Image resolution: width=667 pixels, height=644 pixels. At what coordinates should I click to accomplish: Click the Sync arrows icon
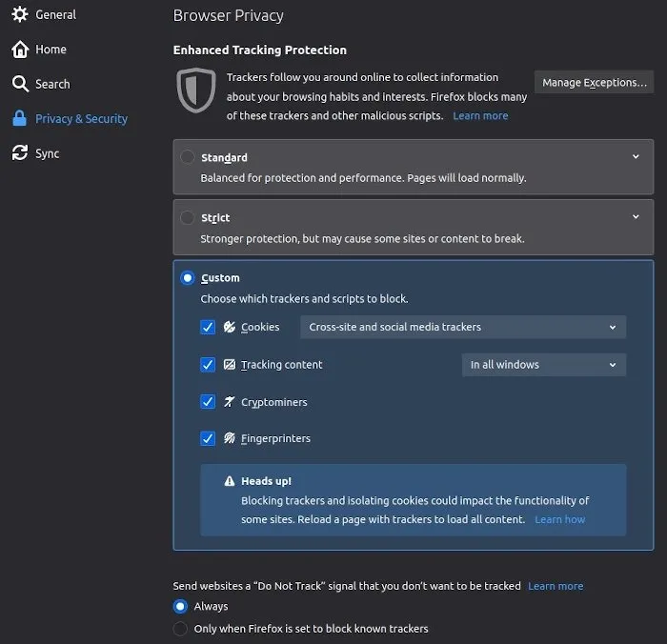20,153
